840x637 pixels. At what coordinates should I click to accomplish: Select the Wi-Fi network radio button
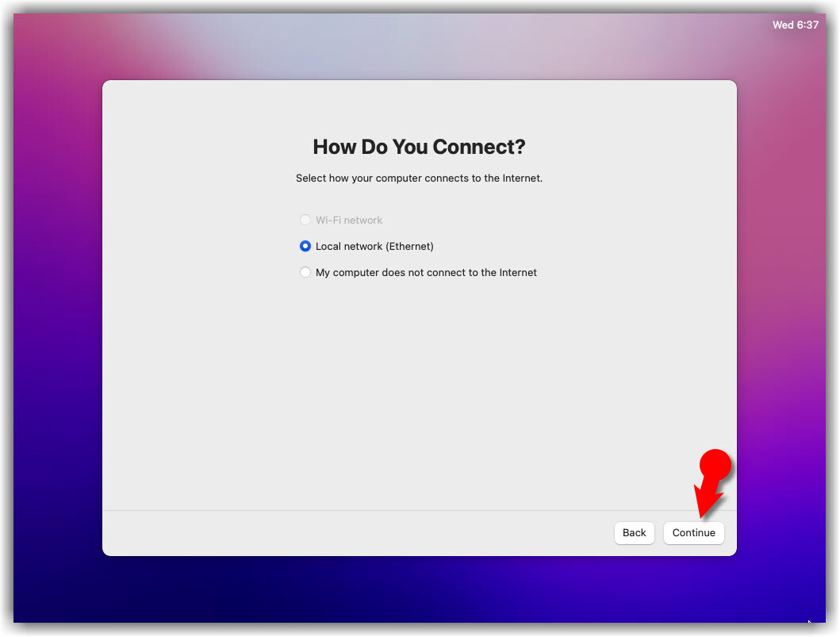click(x=305, y=220)
